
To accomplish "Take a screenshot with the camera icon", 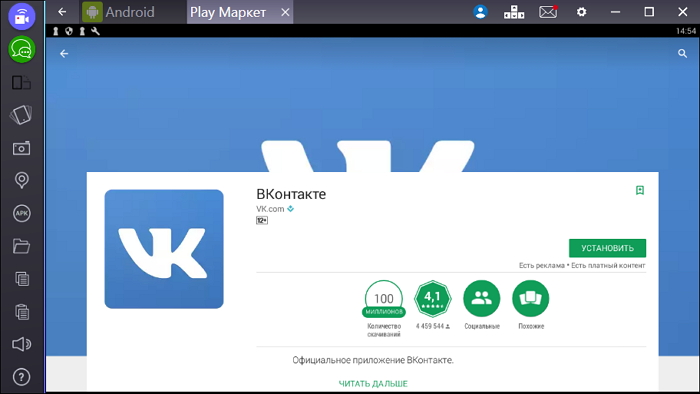I will pos(21,148).
